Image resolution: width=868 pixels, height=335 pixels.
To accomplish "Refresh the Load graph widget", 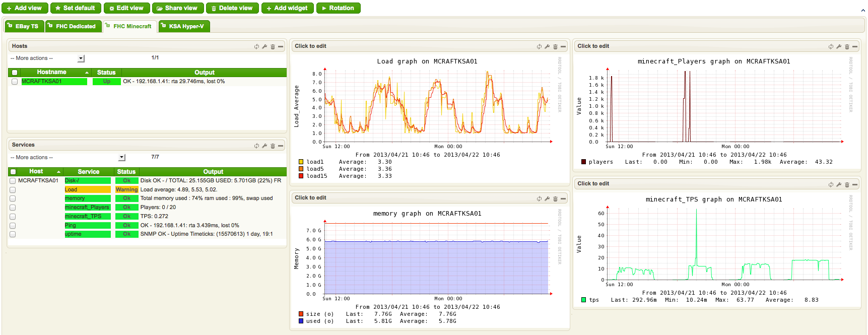I will coord(539,46).
